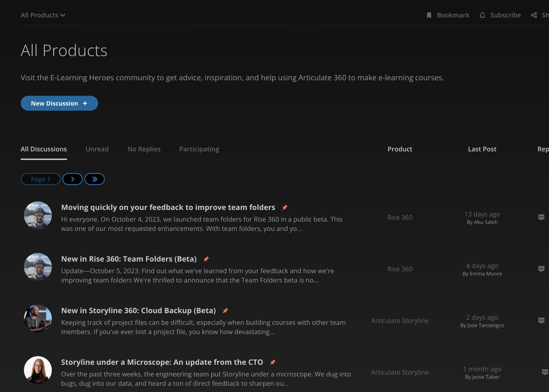The height and width of the screenshot is (392, 549).
Task: Click pin icon on 'Storyline under a Microscope'
Action: pos(273,362)
